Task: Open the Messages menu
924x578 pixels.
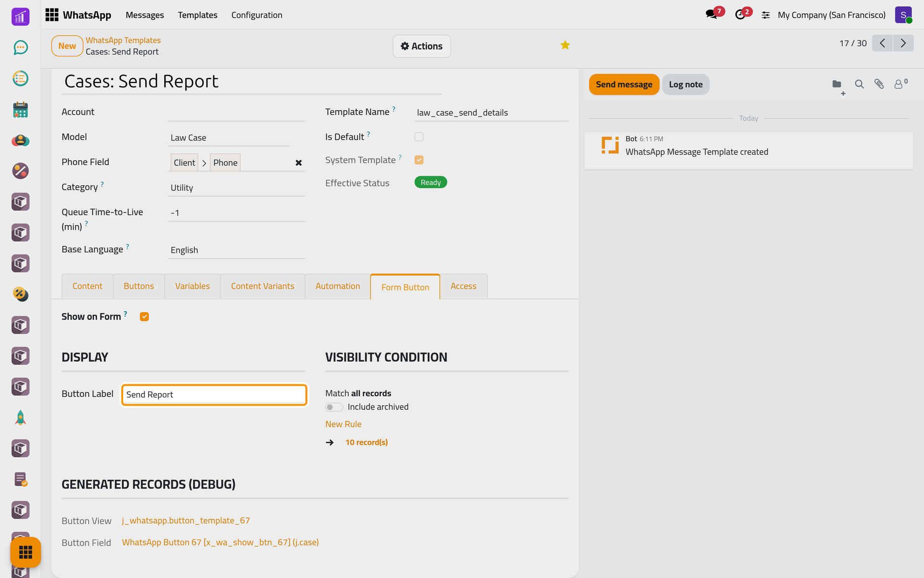Action: coord(144,15)
